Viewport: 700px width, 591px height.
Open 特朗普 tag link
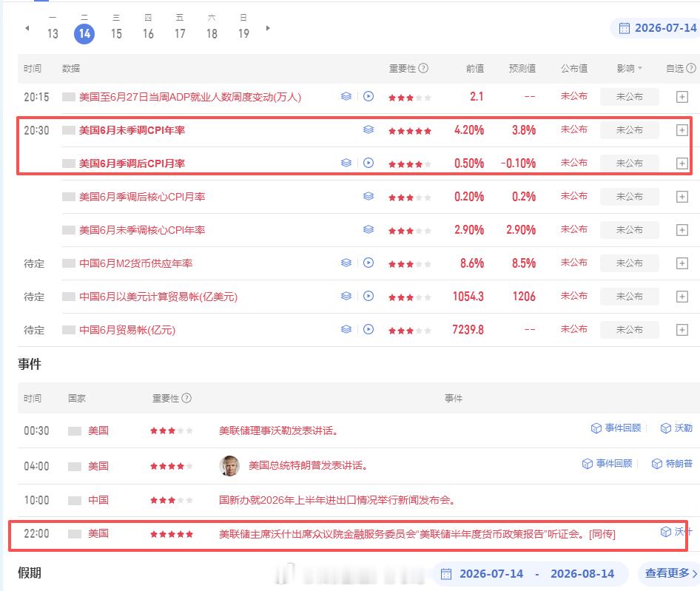(x=672, y=464)
